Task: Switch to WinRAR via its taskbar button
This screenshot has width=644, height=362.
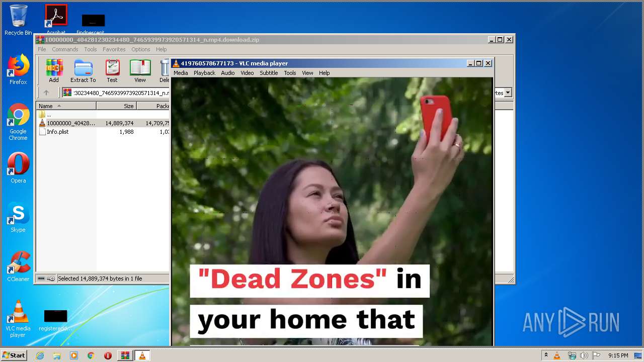Action: pyautogui.click(x=125, y=355)
